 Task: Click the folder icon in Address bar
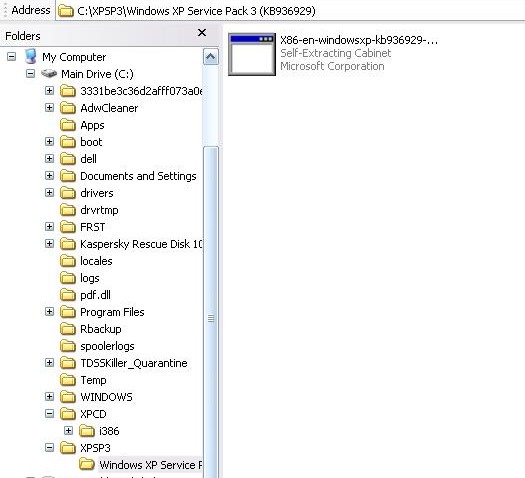click(66, 11)
